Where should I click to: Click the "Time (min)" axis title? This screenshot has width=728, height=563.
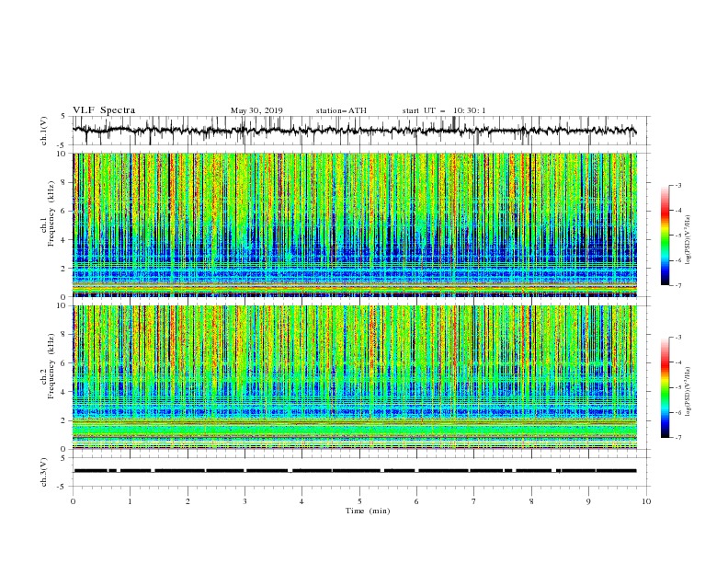(x=368, y=511)
